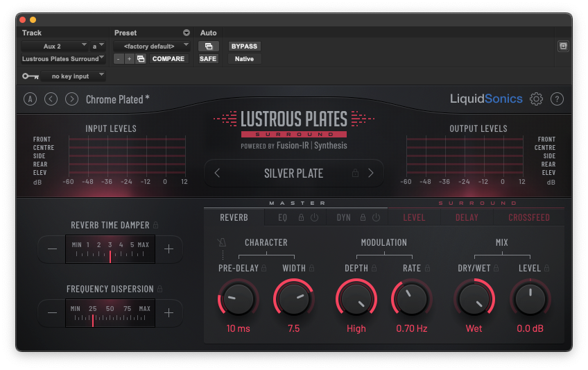This screenshot has width=588, height=370.
Task: Increase Frequency Dispersion with plus
Action: (168, 312)
